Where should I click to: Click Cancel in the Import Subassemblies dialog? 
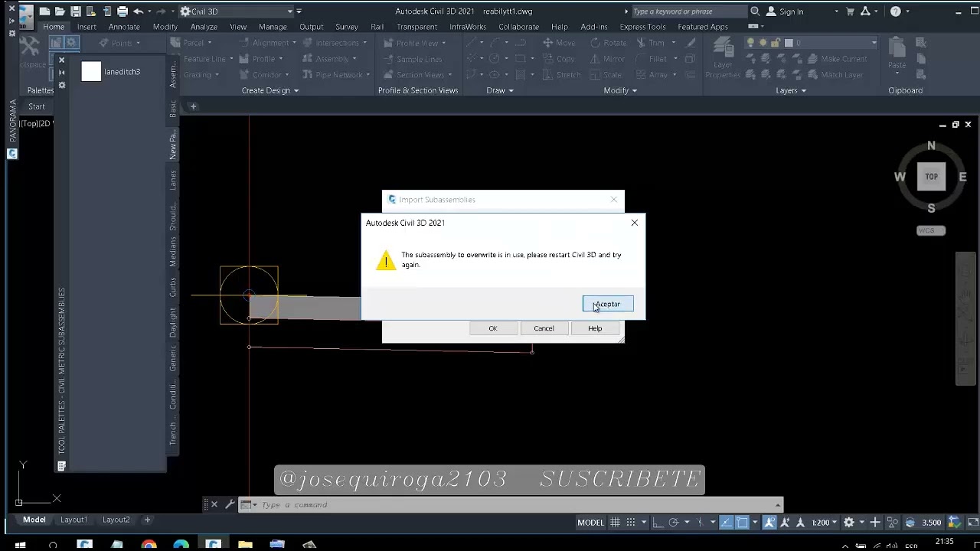544,328
